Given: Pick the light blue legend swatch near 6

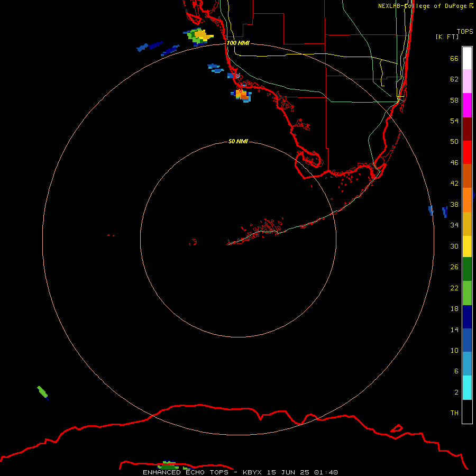Looking at the screenshot, I should (467, 364).
